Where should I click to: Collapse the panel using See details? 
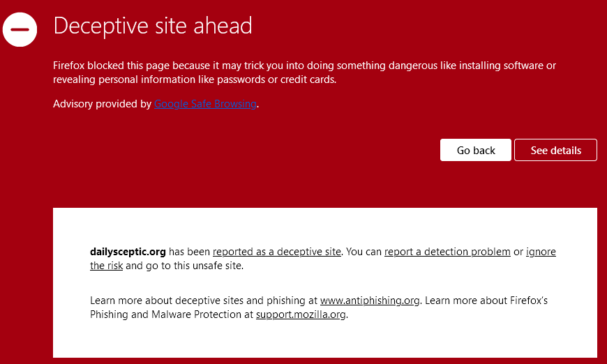(x=555, y=150)
